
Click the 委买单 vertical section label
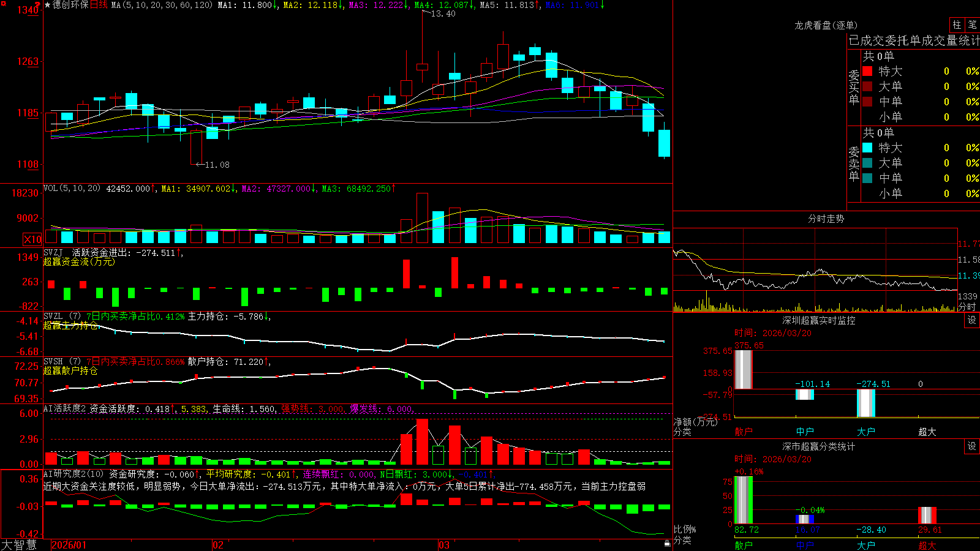tap(854, 87)
